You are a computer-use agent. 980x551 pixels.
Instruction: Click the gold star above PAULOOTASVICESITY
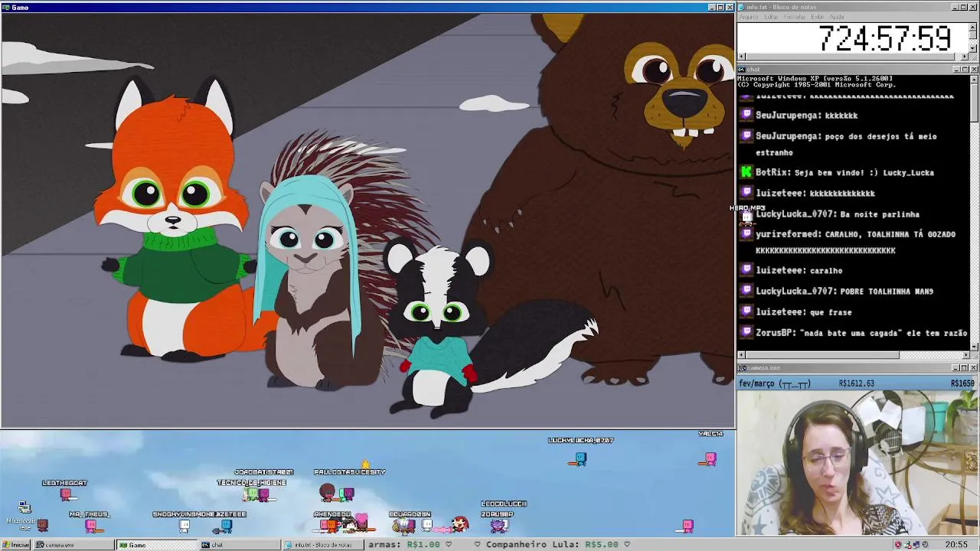pos(366,464)
